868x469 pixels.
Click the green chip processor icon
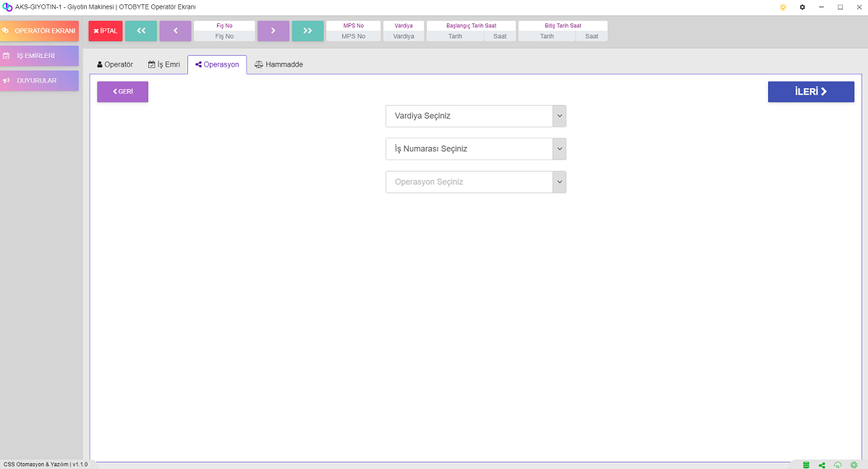[854, 465]
